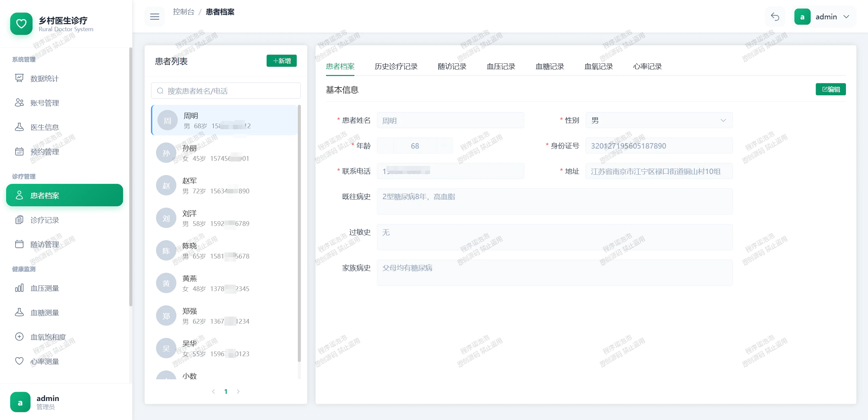Select patient 周明 avatar in list
The image size is (868, 420).
[168, 120]
